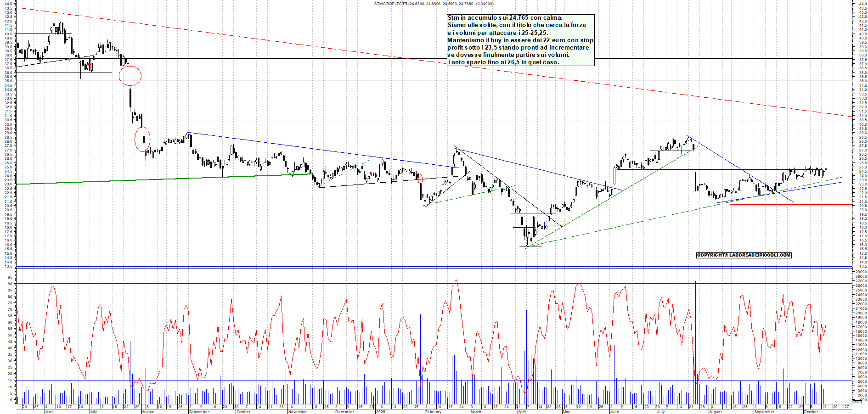Click the 'September' label on left of axis
Viewport: 868px width, 414px height.
click(x=199, y=412)
